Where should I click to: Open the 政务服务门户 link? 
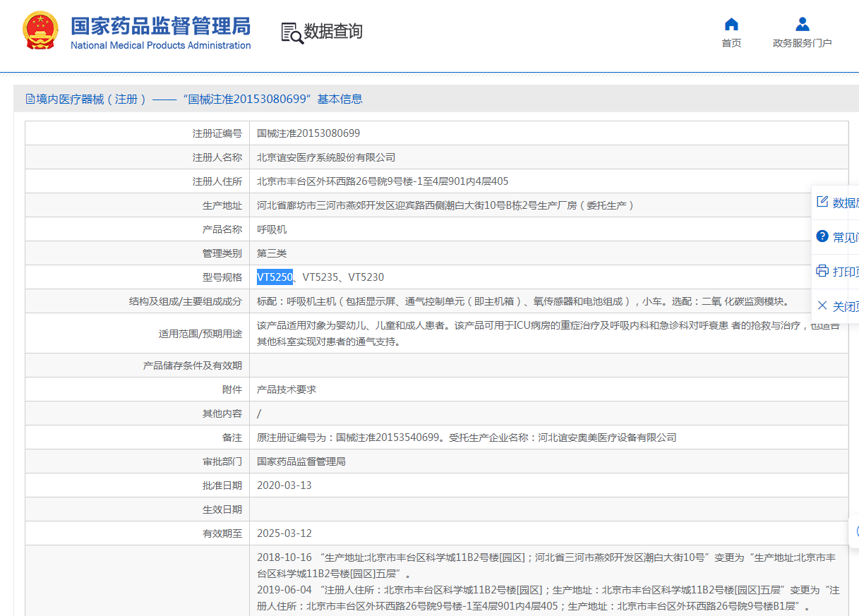click(803, 43)
